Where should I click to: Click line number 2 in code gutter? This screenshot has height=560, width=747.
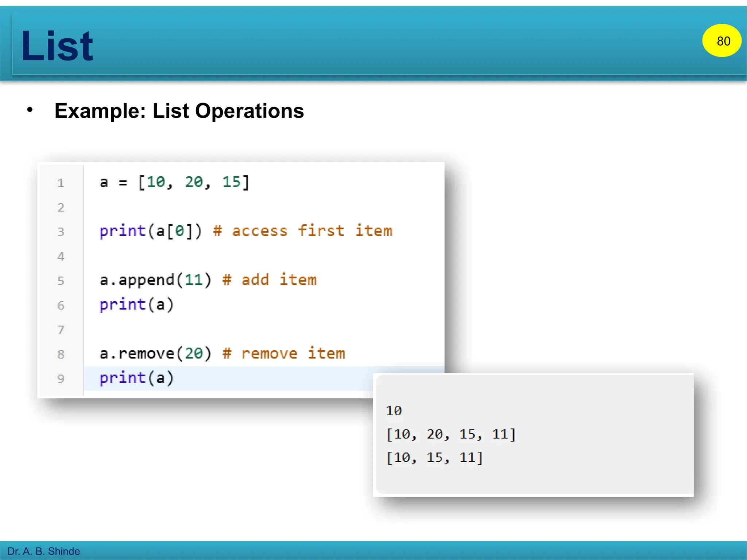[x=61, y=207]
